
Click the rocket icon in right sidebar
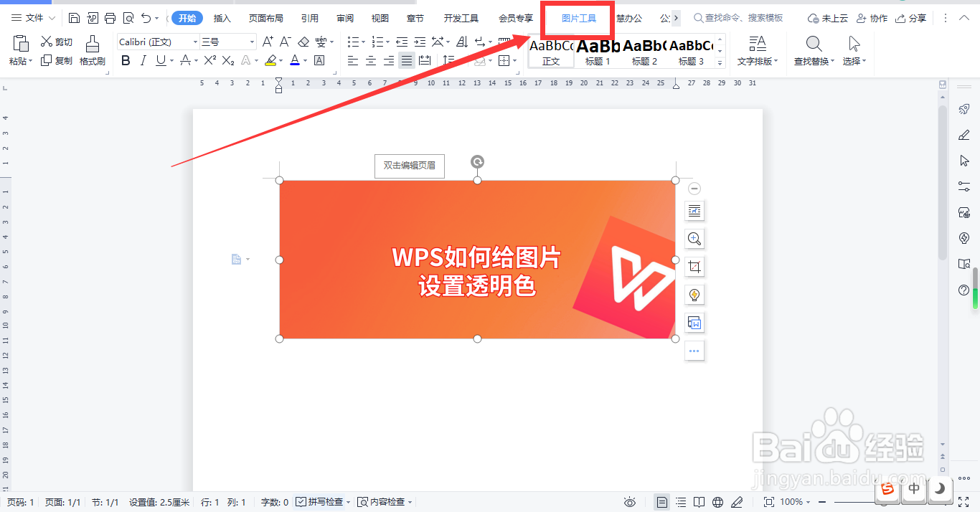click(964, 109)
